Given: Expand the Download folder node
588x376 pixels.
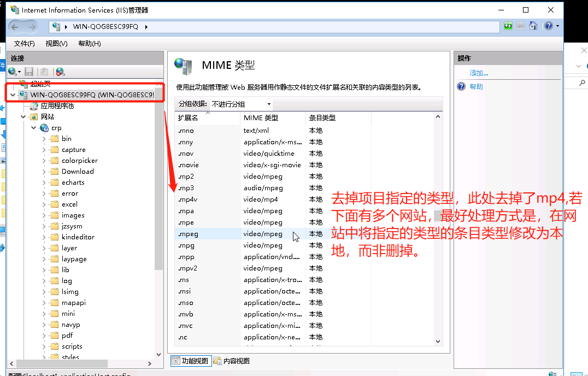Looking at the screenshot, I should (45, 171).
